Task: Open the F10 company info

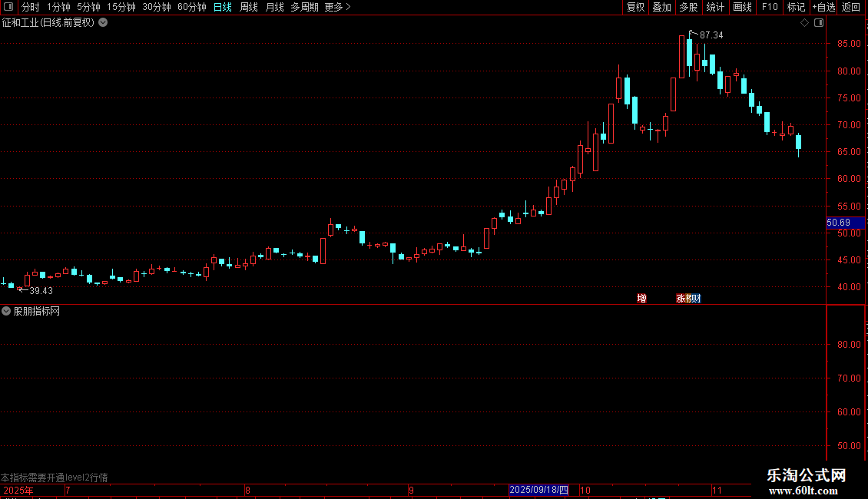Action: (770, 7)
